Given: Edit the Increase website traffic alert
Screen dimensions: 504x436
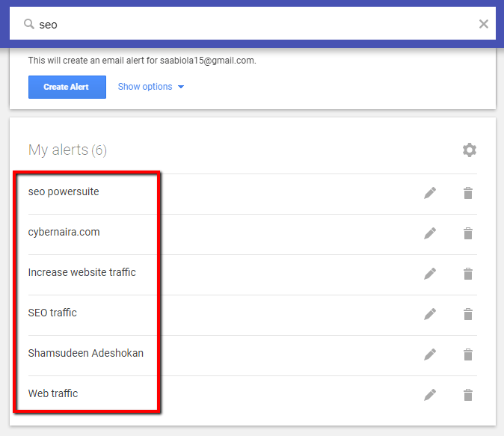Looking at the screenshot, I should click(x=430, y=274).
